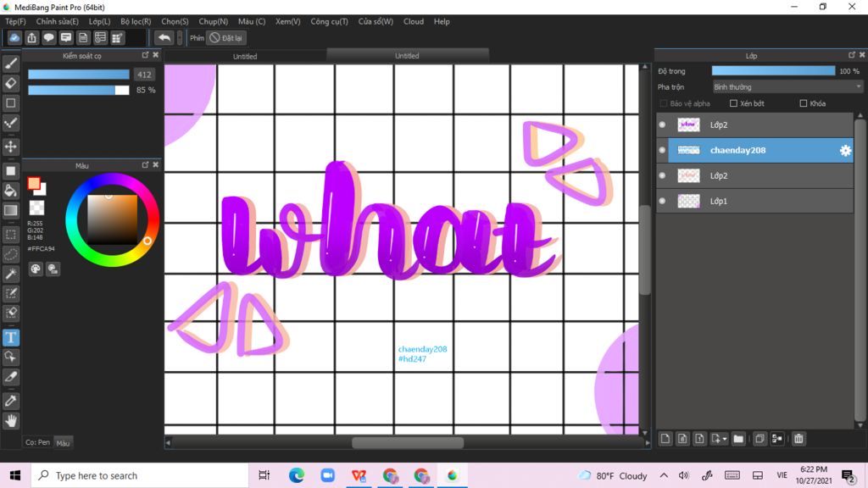Image resolution: width=868 pixels, height=488 pixels.
Task: Select the rectangular Selection tool
Action: 10,235
